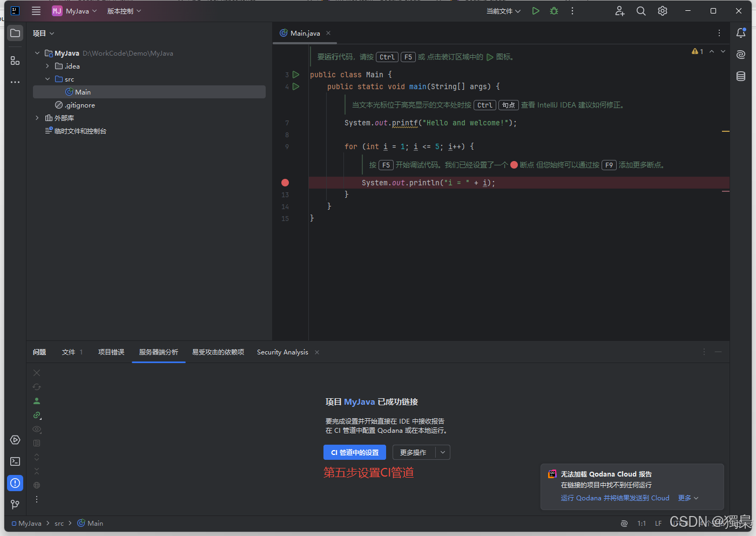Open the Terminal tool window
This screenshot has width=756, height=536.
pos(15,461)
